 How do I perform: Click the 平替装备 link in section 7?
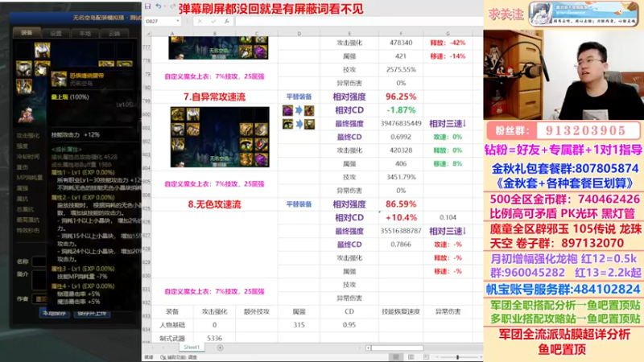pyautogui.click(x=299, y=97)
